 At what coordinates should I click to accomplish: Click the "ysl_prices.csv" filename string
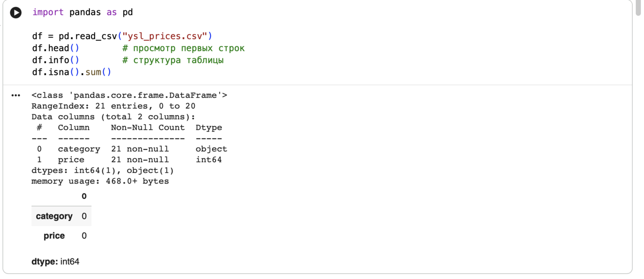pos(165,36)
